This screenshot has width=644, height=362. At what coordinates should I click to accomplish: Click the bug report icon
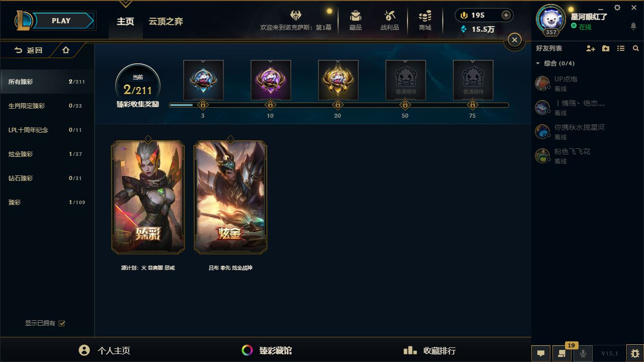pos(635,353)
